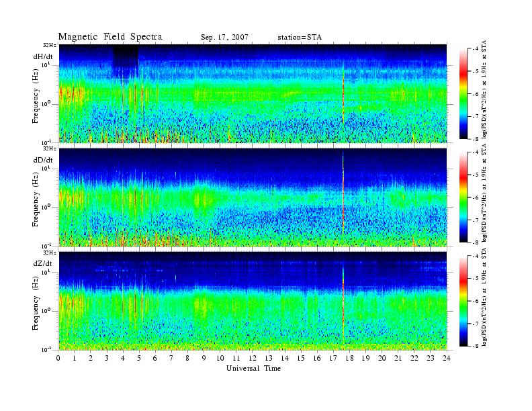Click hour 11 on the Universal Time axis
Screen dimensions: 532x411
236,358
